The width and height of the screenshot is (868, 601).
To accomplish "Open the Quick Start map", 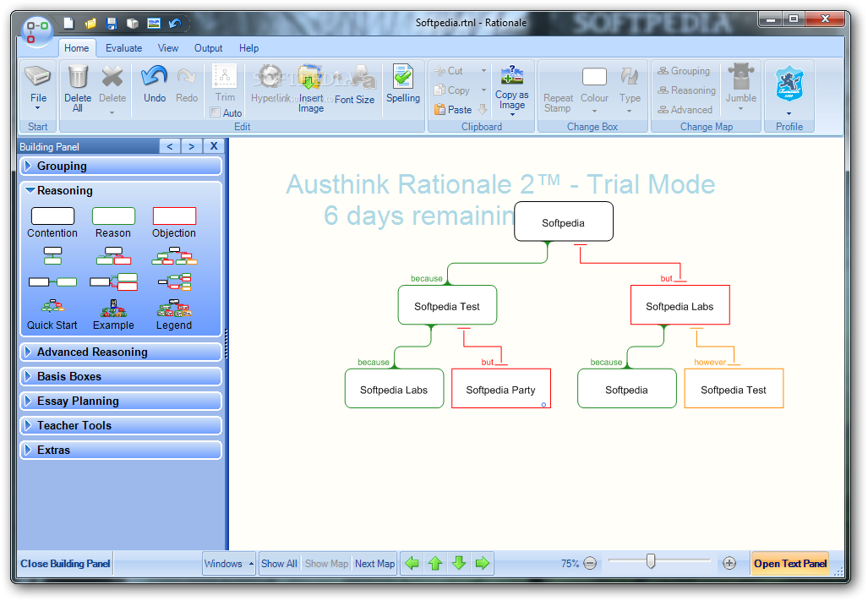I will pyautogui.click(x=52, y=315).
